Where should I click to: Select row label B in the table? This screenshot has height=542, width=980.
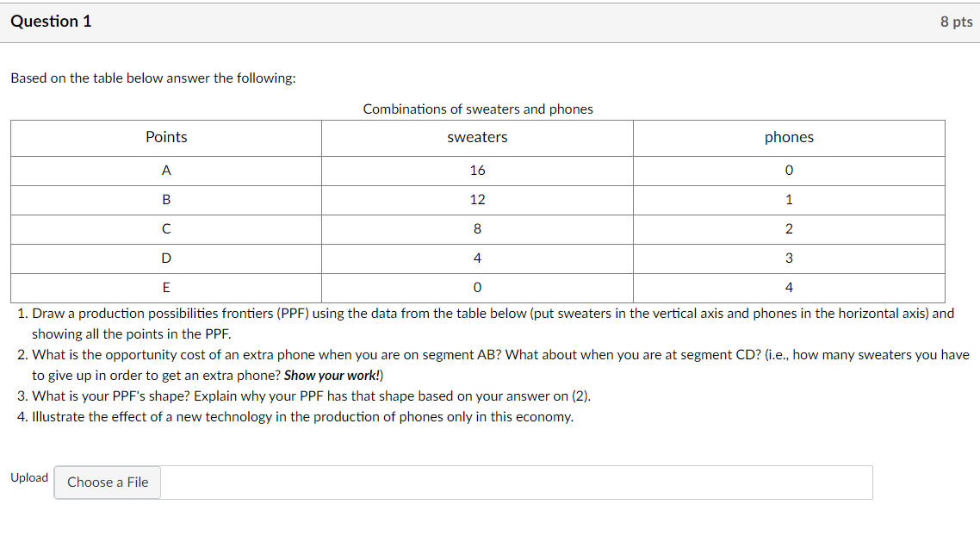click(166, 199)
